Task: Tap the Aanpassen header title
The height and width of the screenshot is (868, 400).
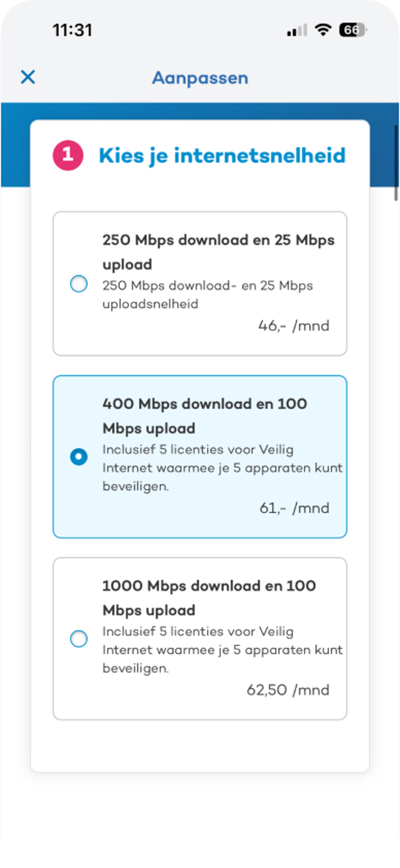Action: [200, 78]
